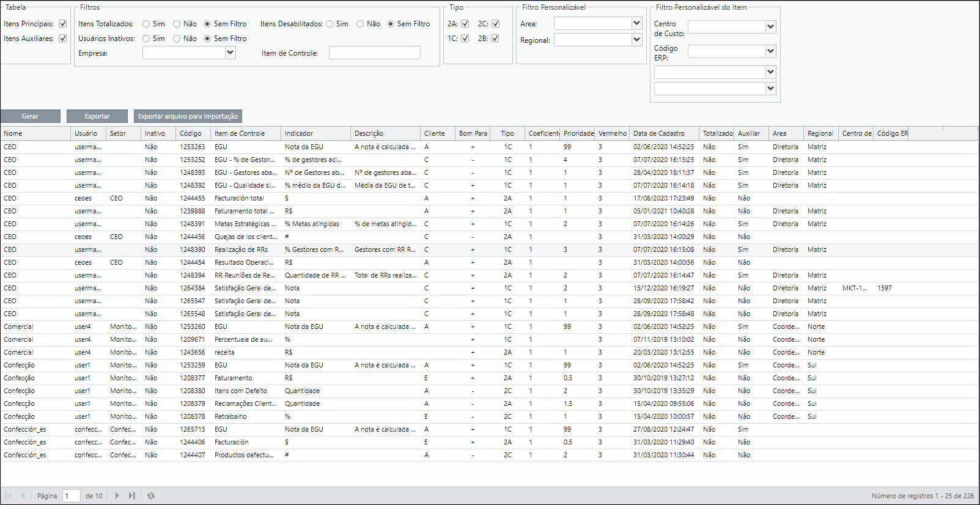Screen dimensions: 980x505
Task: Sort by the Inativo column header
Action: (158, 133)
